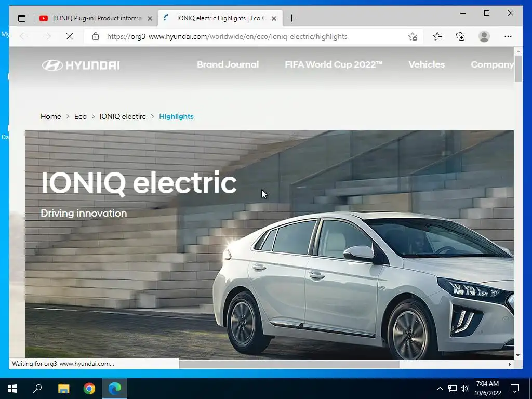
Task: Stop loading the page
Action: click(70, 36)
